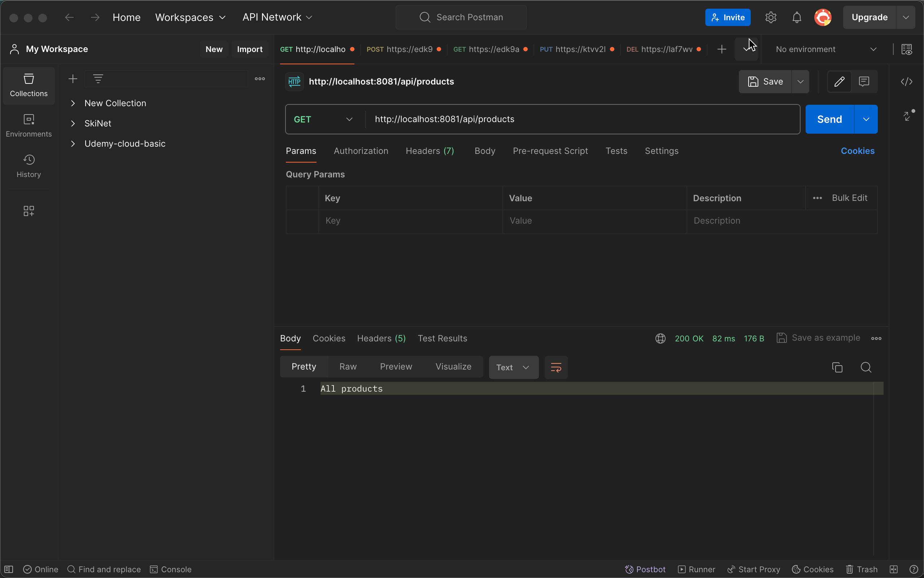Toggle the sidebar from status bar
Image resolution: width=924 pixels, height=578 pixels.
[9, 569]
